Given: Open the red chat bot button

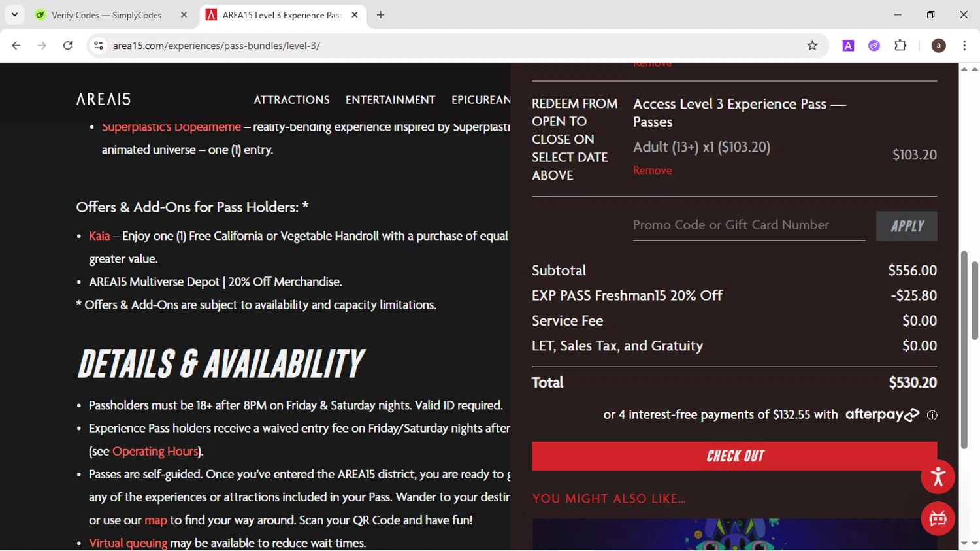Looking at the screenshot, I should [x=938, y=519].
